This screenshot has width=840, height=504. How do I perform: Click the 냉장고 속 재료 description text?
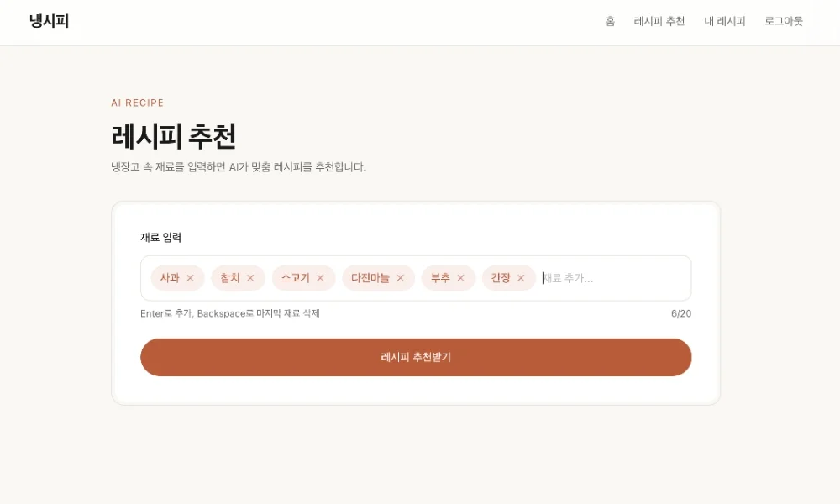[x=239, y=167]
